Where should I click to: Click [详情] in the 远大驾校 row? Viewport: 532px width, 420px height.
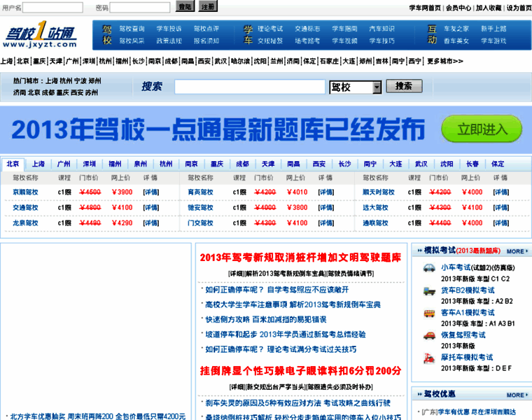[501, 208]
